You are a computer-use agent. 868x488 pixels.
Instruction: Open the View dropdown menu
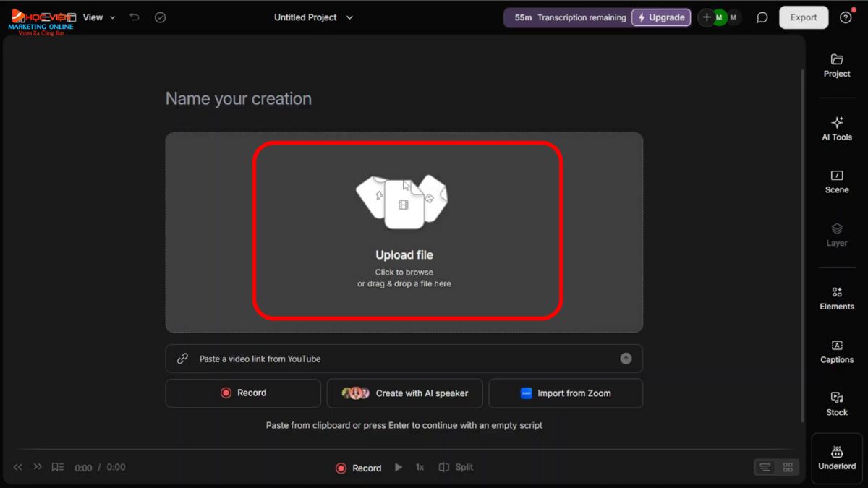[99, 17]
